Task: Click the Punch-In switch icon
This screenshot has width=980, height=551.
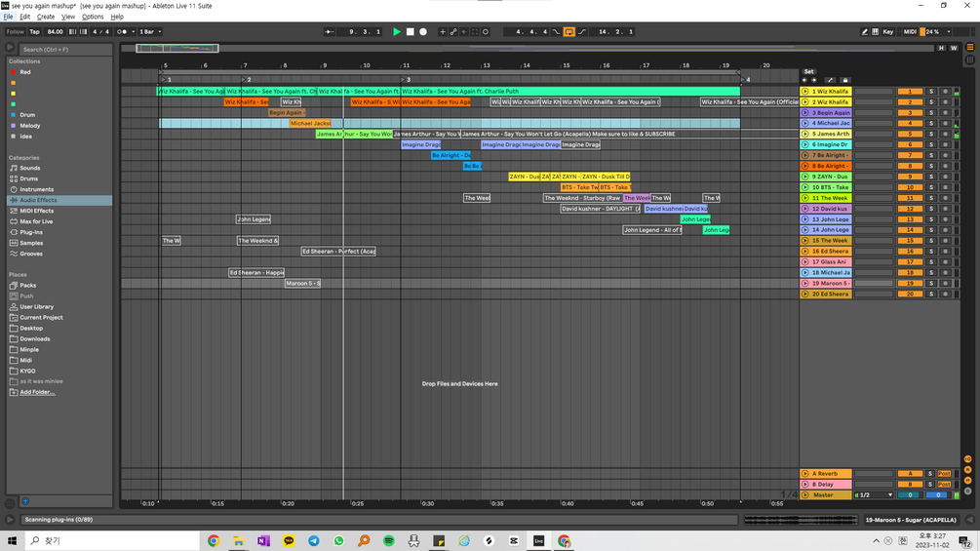Action: pyautogui.click(x=556, y=32)
